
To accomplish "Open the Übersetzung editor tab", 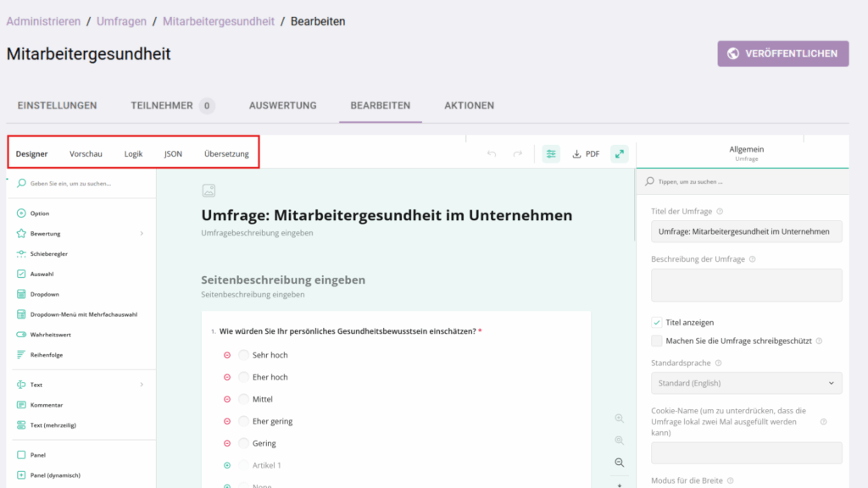I will [225, 153].
